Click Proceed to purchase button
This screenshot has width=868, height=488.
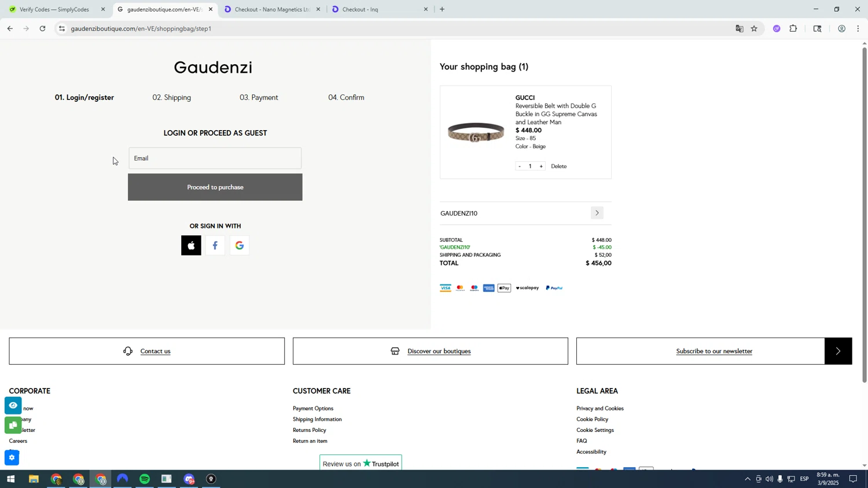point(215,187)
